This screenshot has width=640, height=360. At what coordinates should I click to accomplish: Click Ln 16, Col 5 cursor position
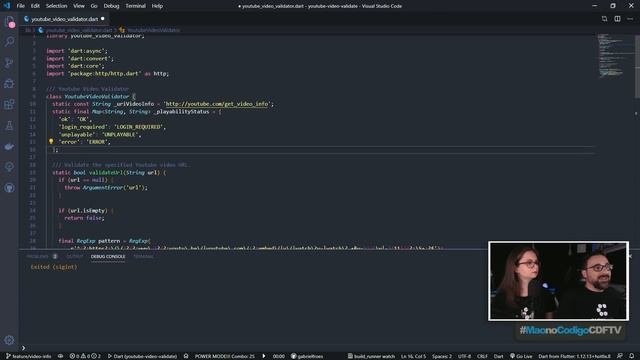(x=413, y=356)
